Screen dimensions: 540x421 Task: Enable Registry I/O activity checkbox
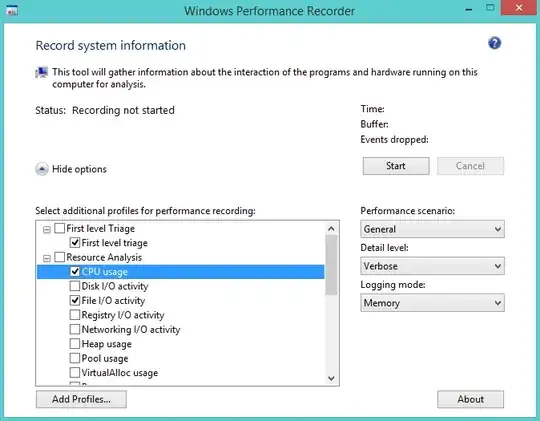pyautogui.click(x=75, y=315)
